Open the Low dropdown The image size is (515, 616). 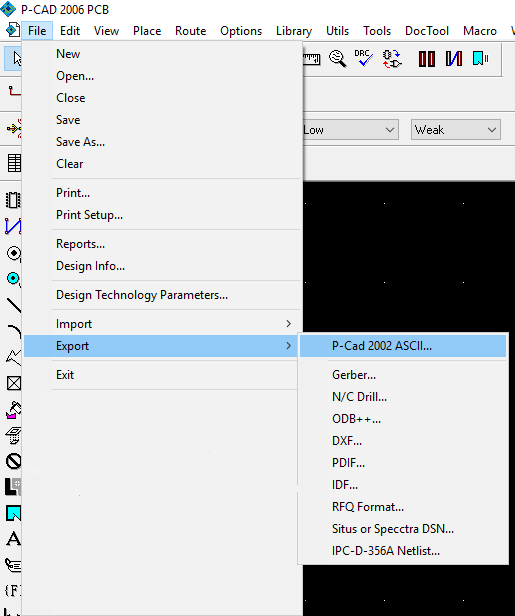tap(351, 130)
